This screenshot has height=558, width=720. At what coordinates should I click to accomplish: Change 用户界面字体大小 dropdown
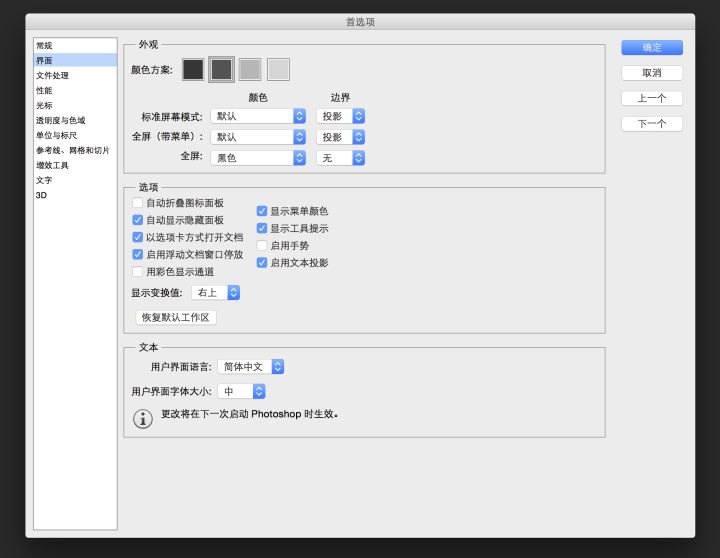(242, 392)
